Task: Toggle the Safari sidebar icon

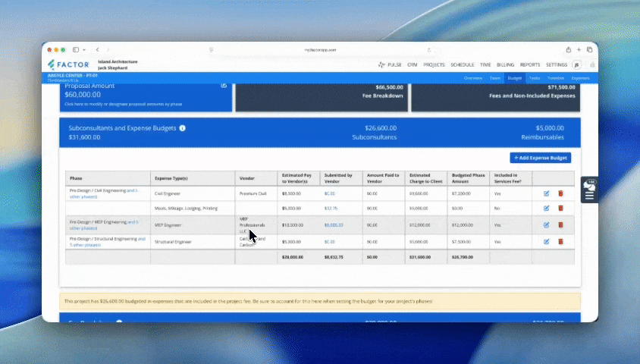Action: 76,50
